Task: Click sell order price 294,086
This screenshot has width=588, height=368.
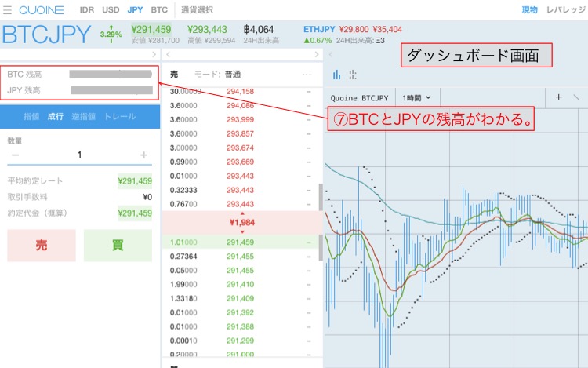Action: tap(240, 106)
